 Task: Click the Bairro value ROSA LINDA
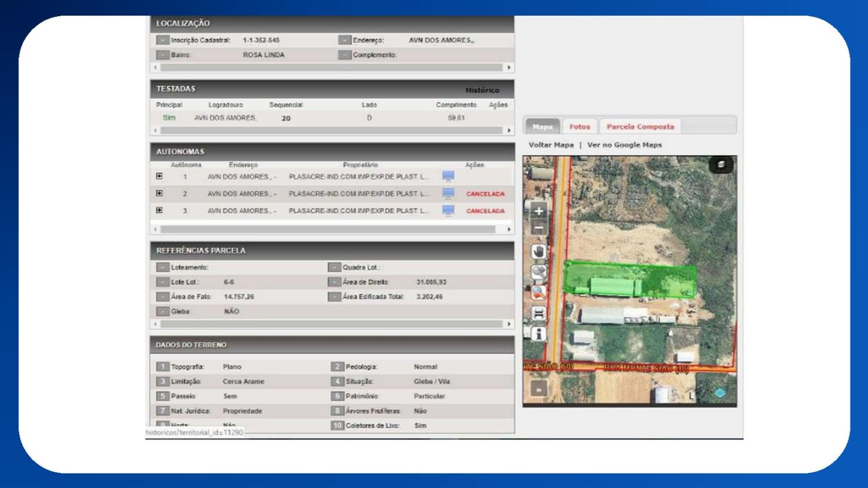263,55
